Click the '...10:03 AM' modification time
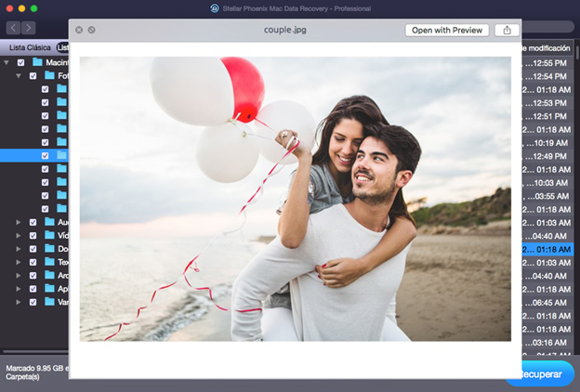This screenshot has width=580, height=392. coord(547,183)
